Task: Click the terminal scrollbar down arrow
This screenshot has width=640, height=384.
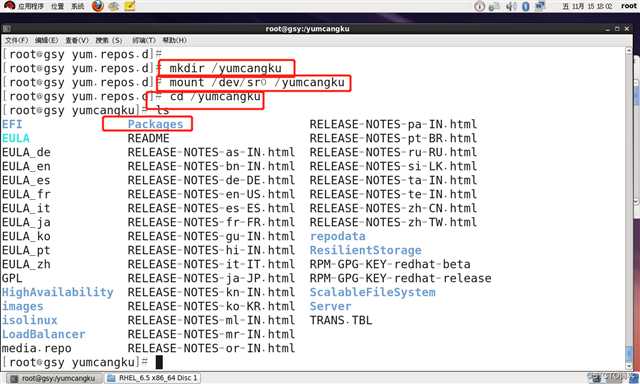Action: pyautogui.click(x=629, y=366)
